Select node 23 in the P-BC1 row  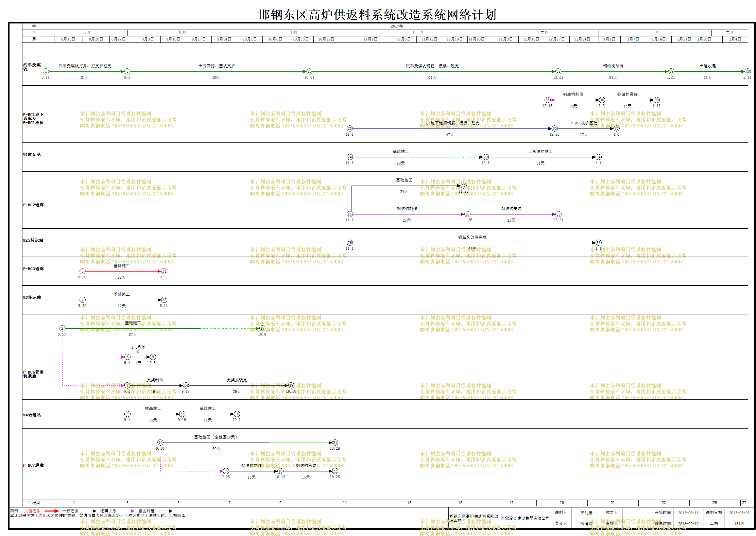[x=350, y=128]
